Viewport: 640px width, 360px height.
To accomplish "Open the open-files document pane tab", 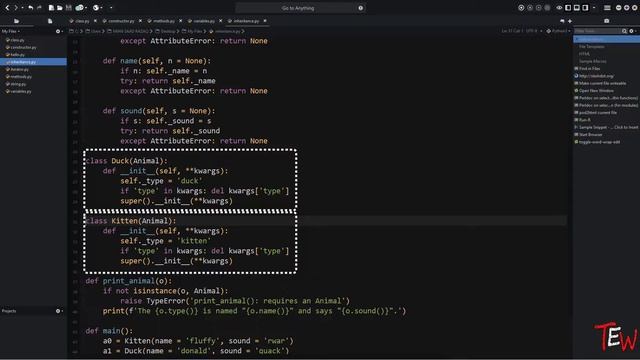I will [x=50, y=21].
